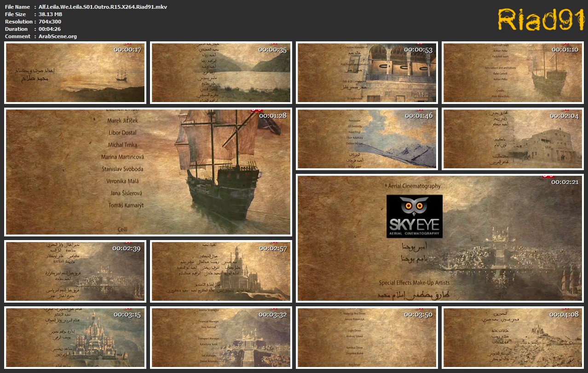
Task: Click the 38.13 MB file size value
Action: 51,14
